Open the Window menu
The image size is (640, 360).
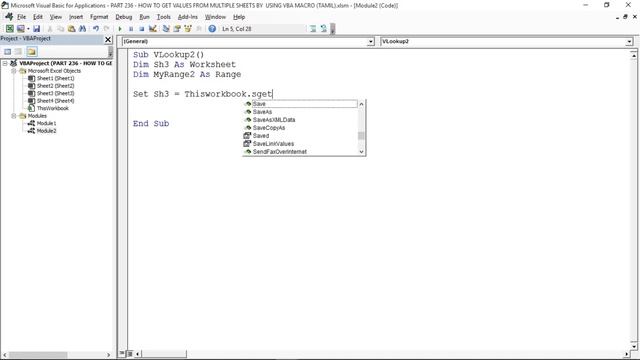pyautogui.click(x=215, y=17)
